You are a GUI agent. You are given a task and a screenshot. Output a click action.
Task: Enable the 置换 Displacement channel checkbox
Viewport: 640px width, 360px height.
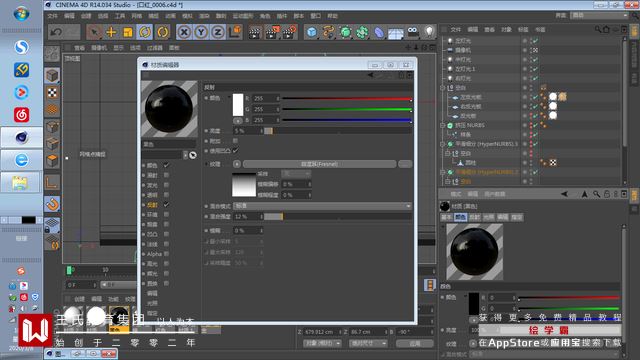(x=166, y=283)
